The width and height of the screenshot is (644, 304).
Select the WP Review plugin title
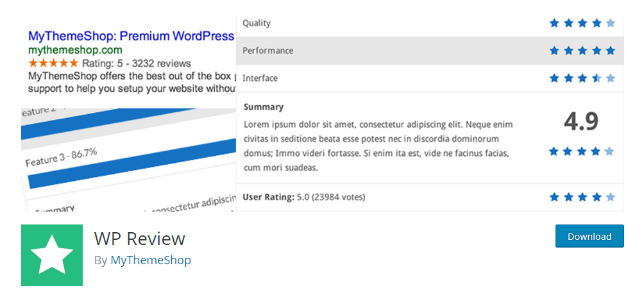pyautogui.click(x=140, y=239)
